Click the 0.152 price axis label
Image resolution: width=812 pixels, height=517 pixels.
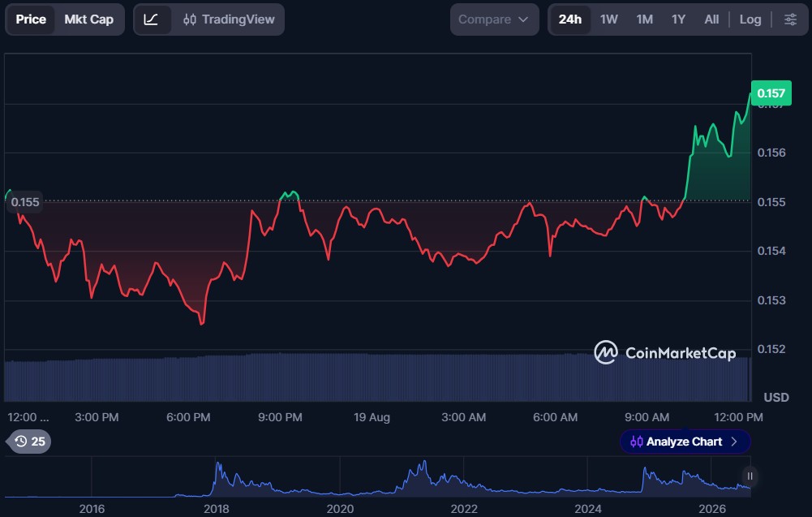click(x=771, y=349)
